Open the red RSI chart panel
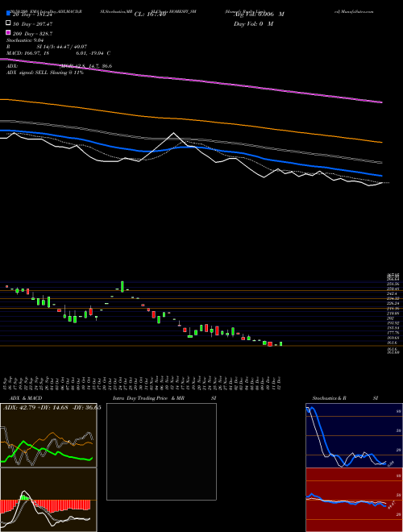 [354, 500]
